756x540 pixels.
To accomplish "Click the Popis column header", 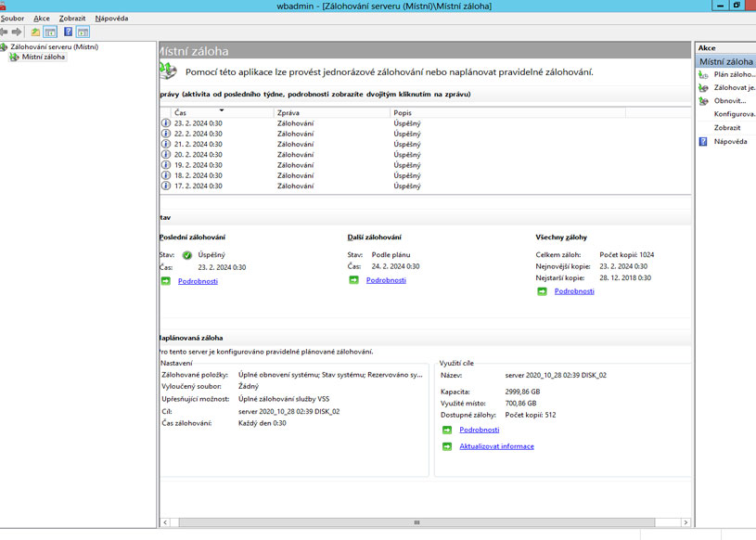I will pos(507,113).
